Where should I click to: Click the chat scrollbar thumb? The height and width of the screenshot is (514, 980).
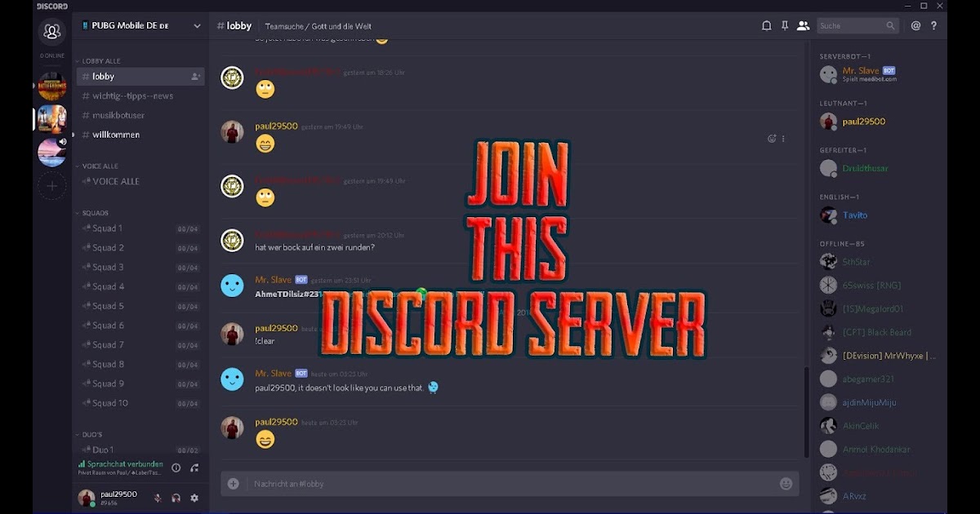click(x=806, y=412)
